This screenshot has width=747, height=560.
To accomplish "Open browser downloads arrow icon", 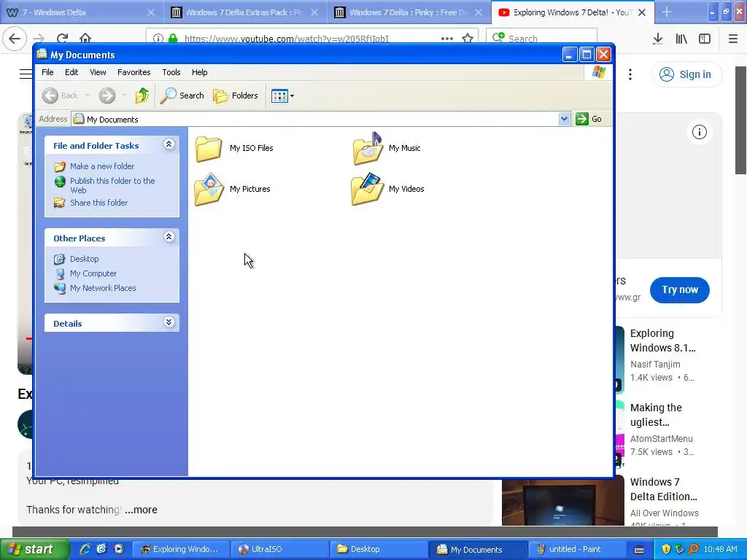I will (658, 39).
